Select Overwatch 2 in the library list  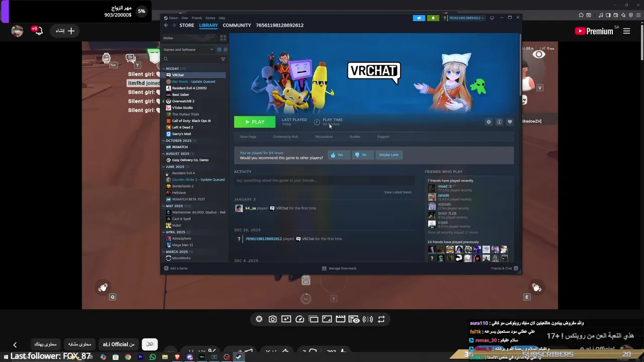coord(194,101)
